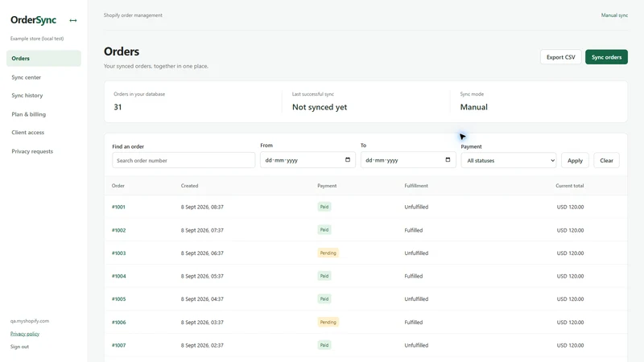Open order #1006
Screen dimensions: 644x362
point(118,323)
